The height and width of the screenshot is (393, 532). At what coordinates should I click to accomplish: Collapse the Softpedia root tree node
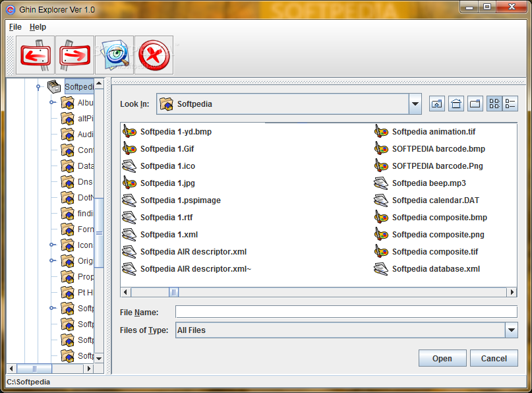coord(38,87)
